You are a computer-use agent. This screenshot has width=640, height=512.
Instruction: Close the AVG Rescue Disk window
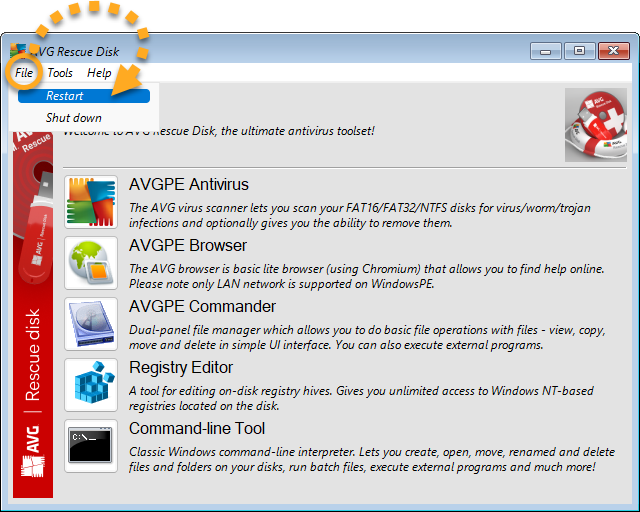click(x=611, y=50)
